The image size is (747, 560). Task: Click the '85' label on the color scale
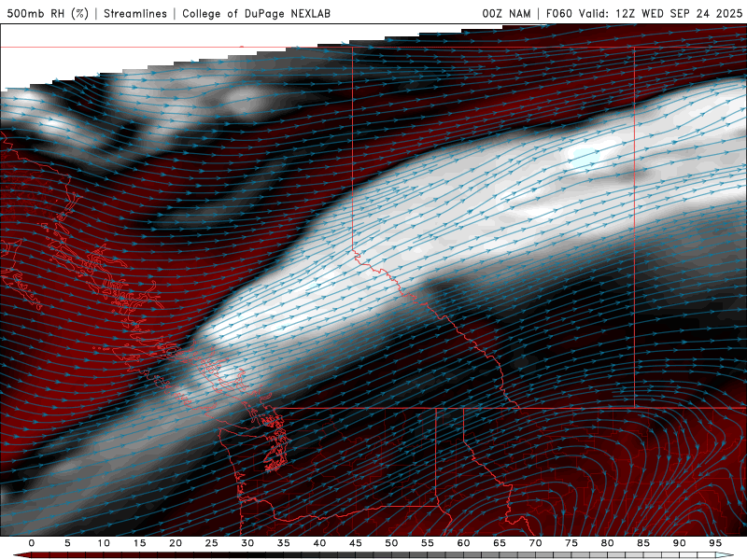click(643, 543)
